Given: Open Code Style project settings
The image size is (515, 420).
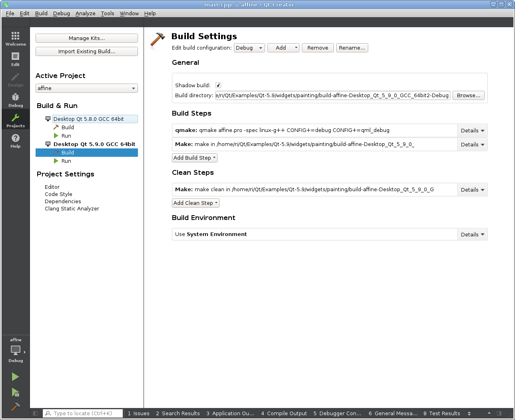Looking at the screenshot, I should [59, 194].
